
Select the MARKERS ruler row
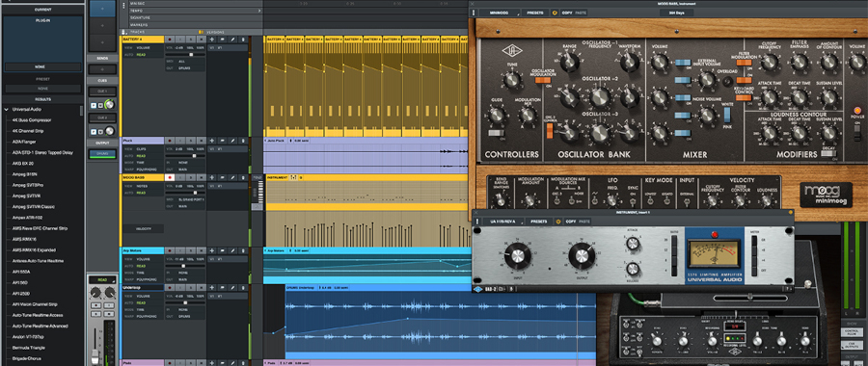[x=196, y=25]
